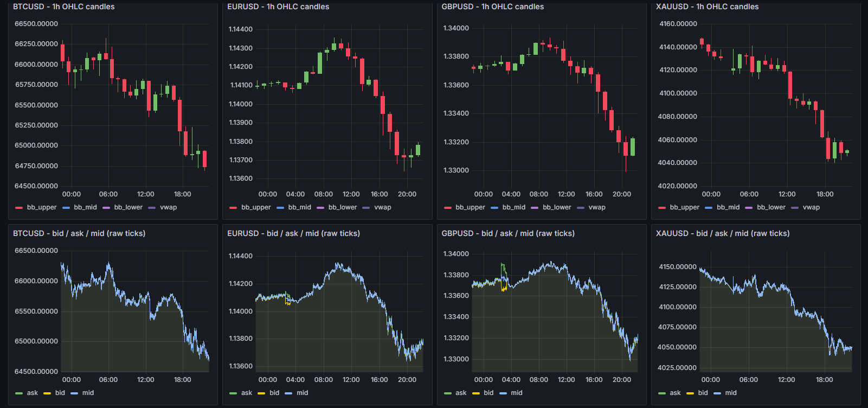Image resolution: width=868 pixels, height=408 pixels.
Task: Isolate bb_lower label in XAUUSD OHLC legend
Action: click(x=771, y=207)
